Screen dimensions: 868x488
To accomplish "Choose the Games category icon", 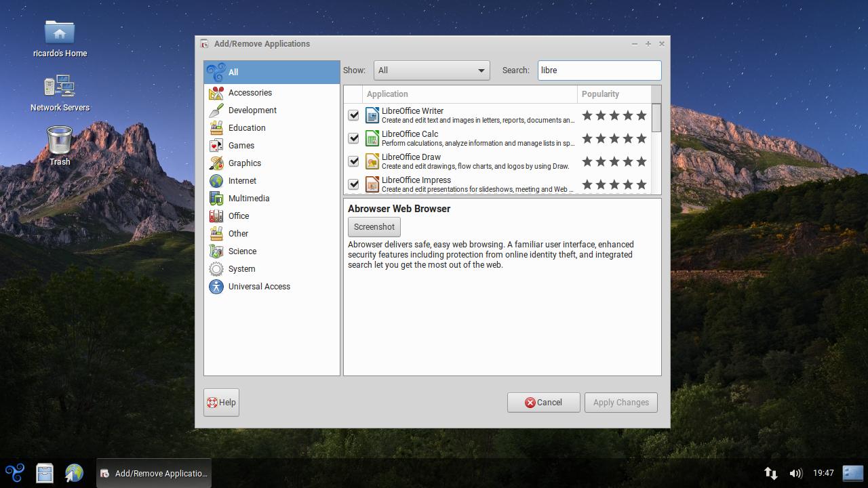I will coord(216,146).
